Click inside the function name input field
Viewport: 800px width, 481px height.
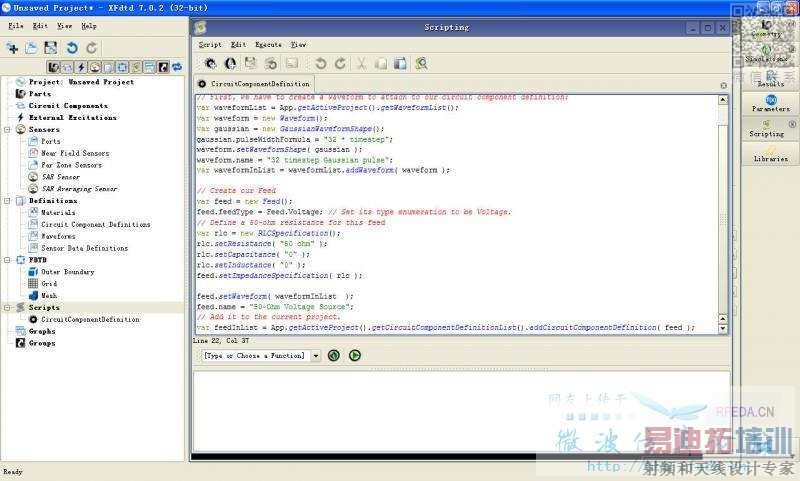tap(254, 356)
